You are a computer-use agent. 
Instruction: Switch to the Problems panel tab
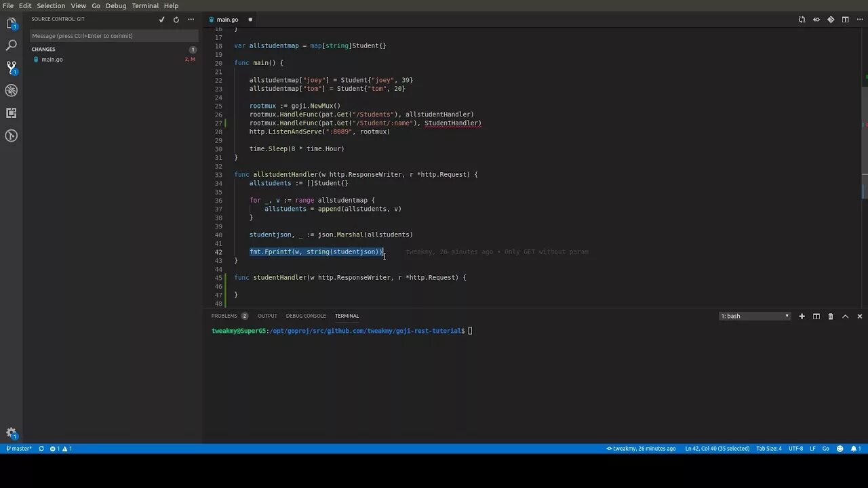tap(229, 316)
